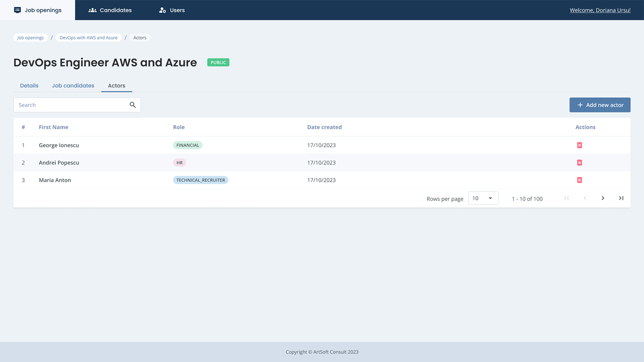Screen dimensions: 644x362
Task: Click the FINANCIAL role badge
Action: pyautogui.click(x=188, y=145)
